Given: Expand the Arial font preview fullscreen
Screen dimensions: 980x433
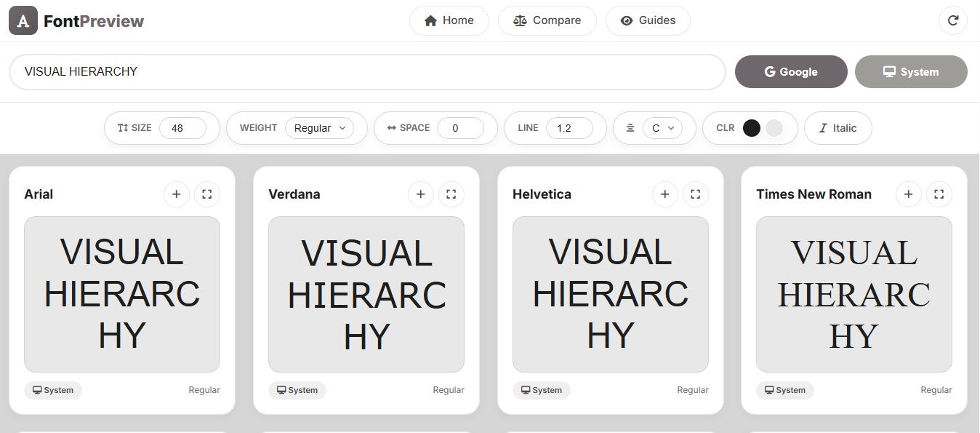Looking at the screenshot, I should [x=207, y=194].
